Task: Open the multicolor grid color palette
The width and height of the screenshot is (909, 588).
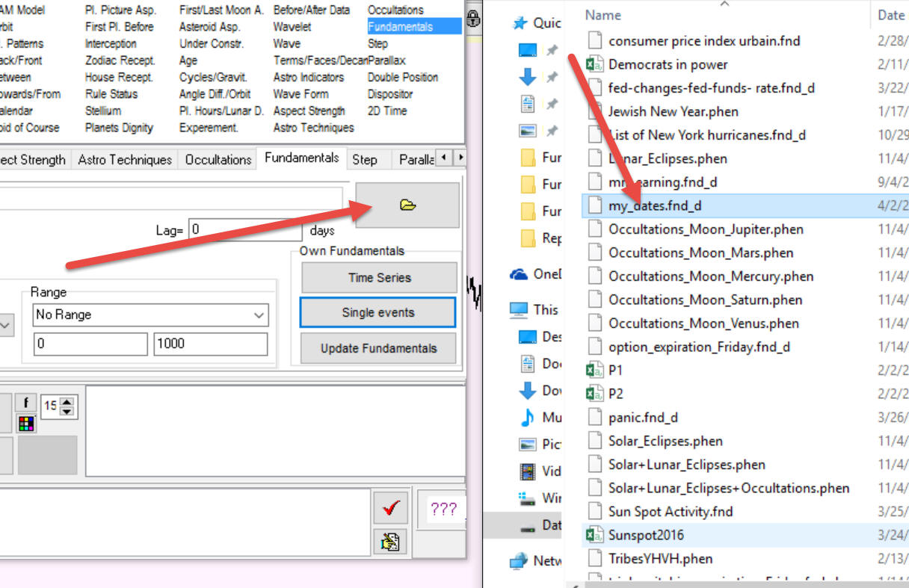Action: pyautogui.click(x=26, y=424)
